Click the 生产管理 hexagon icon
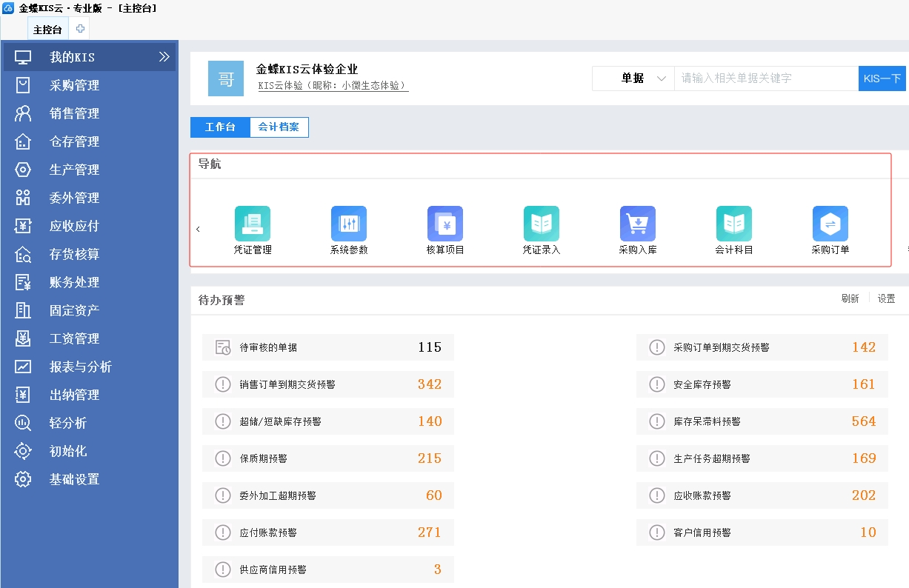The height and width of the screenshot is (588, 909). 24,170
